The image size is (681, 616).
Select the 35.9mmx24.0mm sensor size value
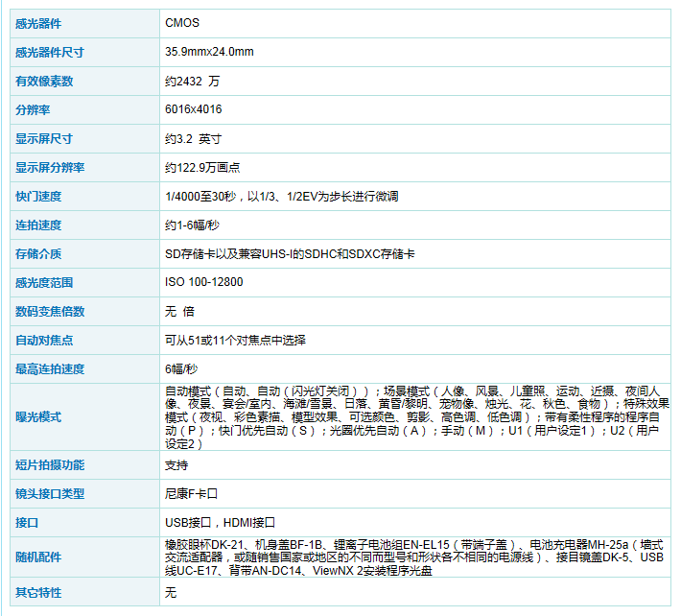coord(209,52)
